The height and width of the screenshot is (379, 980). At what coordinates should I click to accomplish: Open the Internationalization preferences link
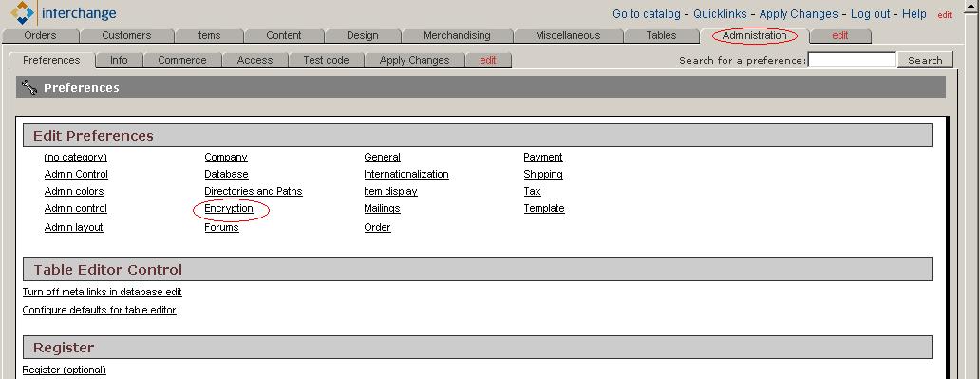pos(406,174)
